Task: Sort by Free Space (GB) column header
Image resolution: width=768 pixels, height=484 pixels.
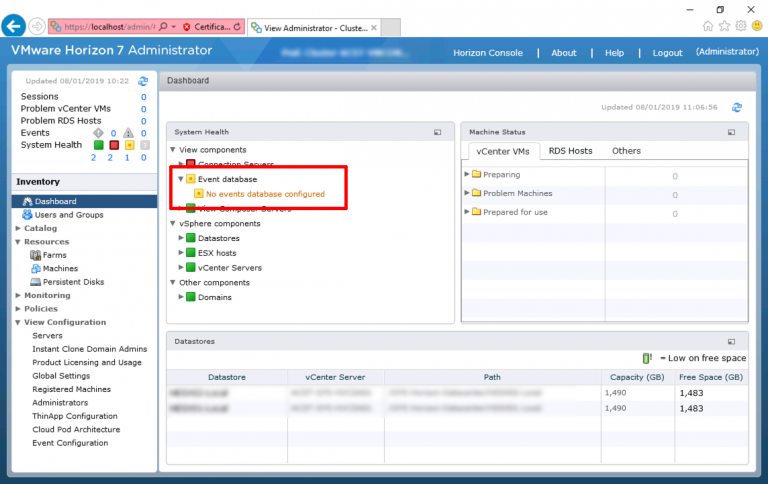Action: (711, 377)
